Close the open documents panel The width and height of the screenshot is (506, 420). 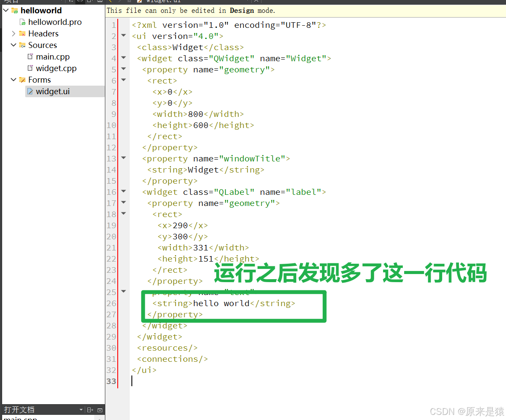click(x=100, y=410)
